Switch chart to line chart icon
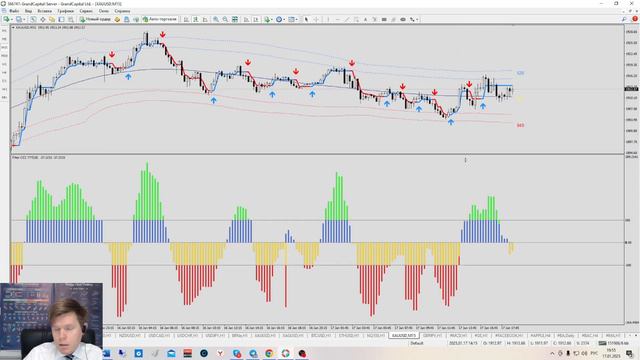The image size is (640, 360). (205, 19)
